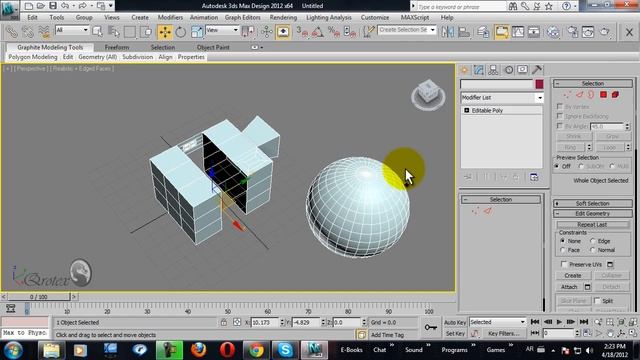Viewport: 640px width, 360px height.
Task: Toggle the By Angle checkbox
Action: (560, 126)
